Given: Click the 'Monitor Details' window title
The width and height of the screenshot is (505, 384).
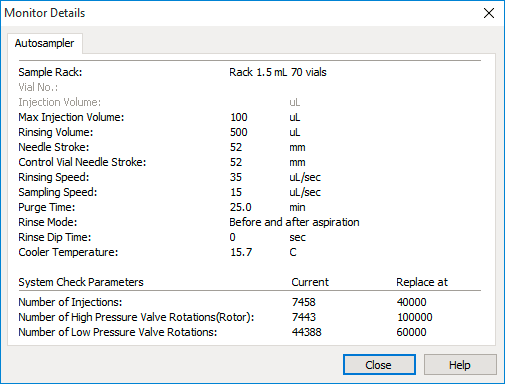Looking at the screenshot, I should pos(45,13).
